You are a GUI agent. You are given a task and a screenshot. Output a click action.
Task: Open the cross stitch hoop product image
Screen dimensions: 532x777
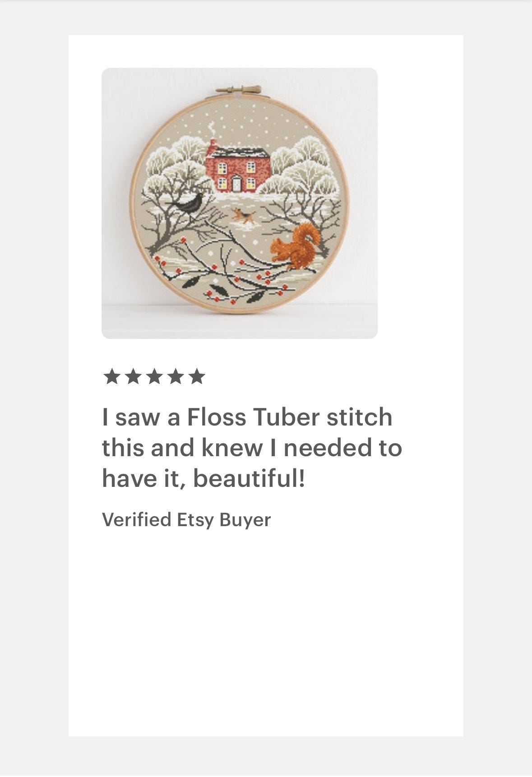click(240, 203)
